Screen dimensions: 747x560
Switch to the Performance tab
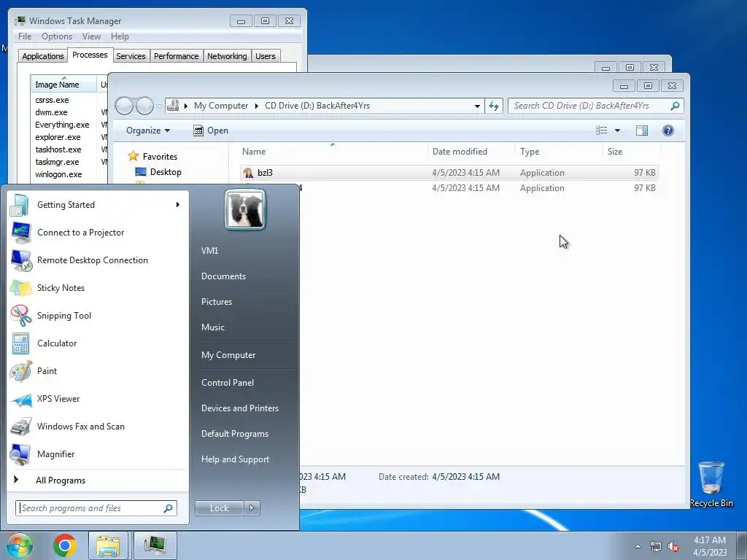[176, 56]
